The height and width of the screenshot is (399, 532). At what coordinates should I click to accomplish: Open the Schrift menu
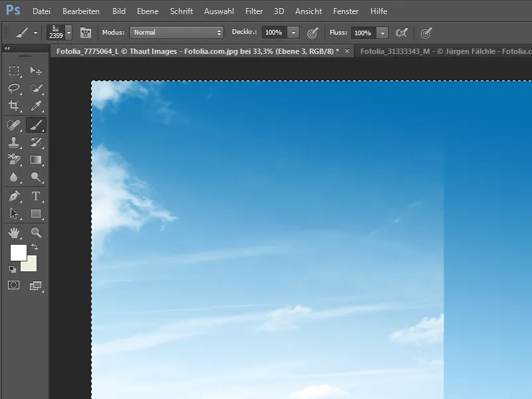[182, 11]
